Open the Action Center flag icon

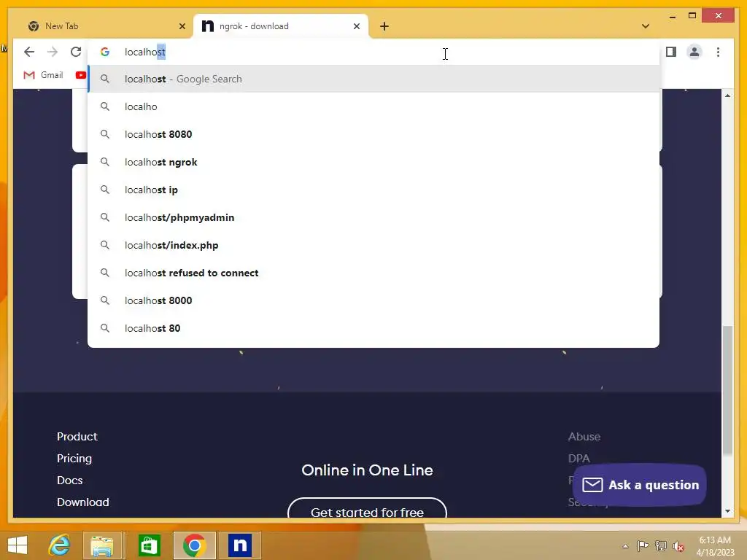[x=643, y=546]
